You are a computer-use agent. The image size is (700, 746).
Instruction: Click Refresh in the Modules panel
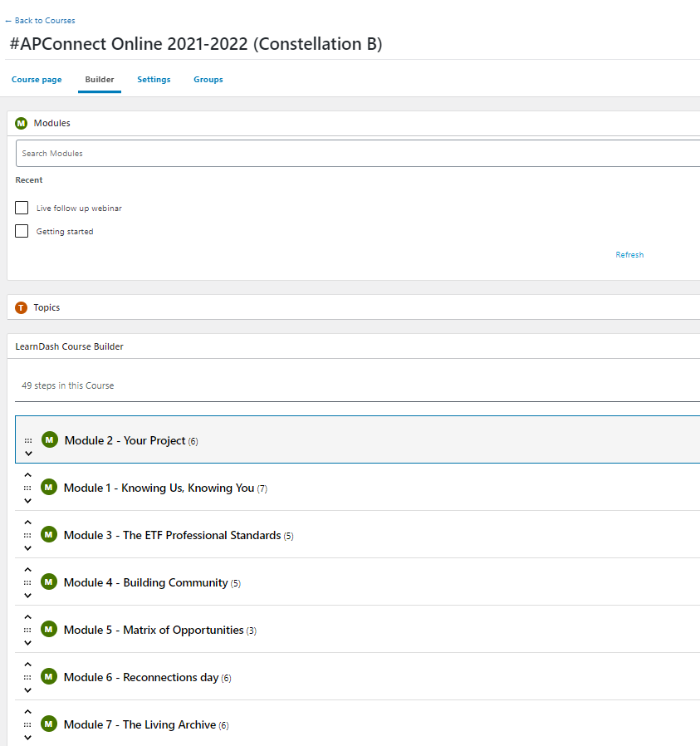tap(629, 255)
